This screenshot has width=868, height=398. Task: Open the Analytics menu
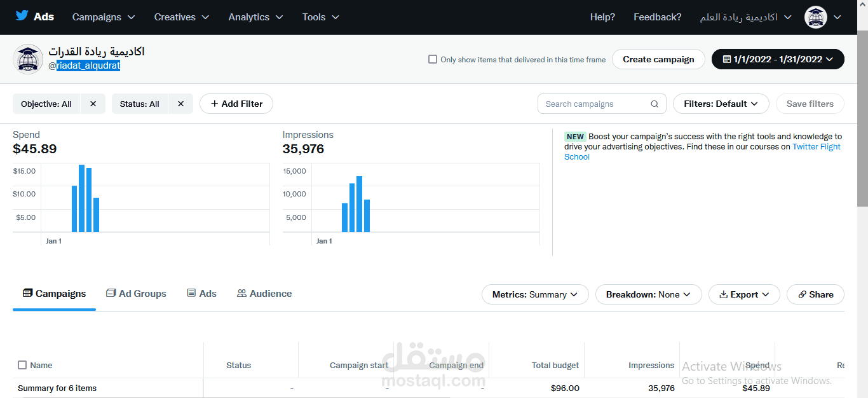256,17
